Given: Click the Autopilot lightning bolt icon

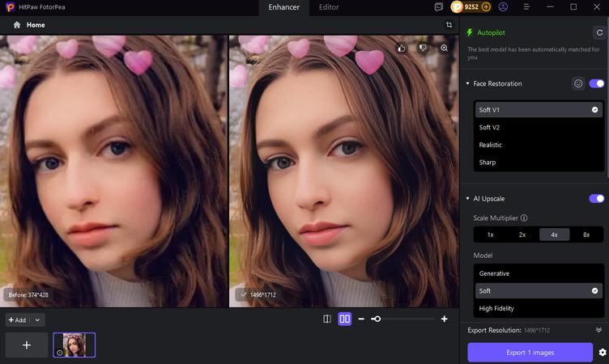Looking at the screenshot, I should [470, 32].
